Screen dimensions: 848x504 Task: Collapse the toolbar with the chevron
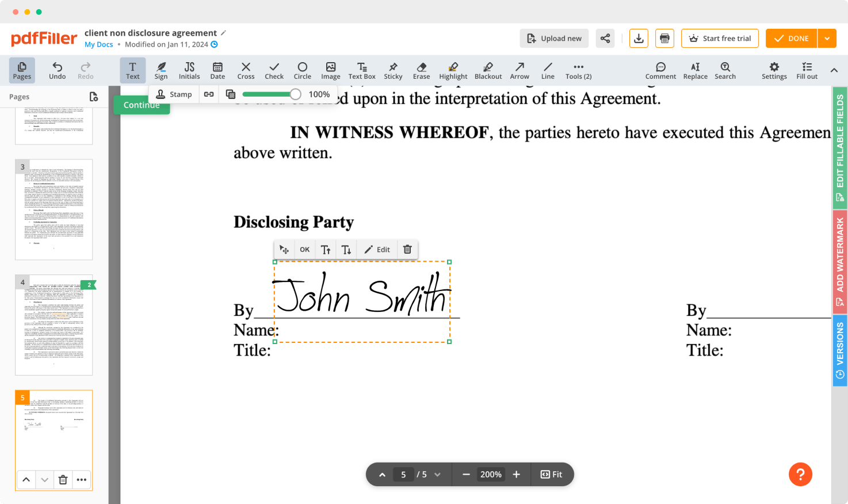[x=834, y=70]
